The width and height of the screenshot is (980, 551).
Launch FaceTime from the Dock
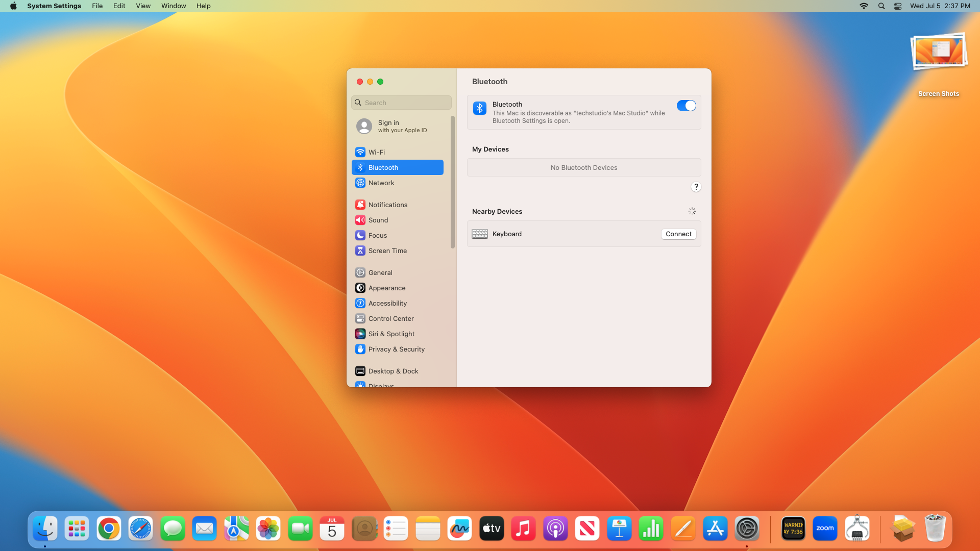tap(300, 529)
